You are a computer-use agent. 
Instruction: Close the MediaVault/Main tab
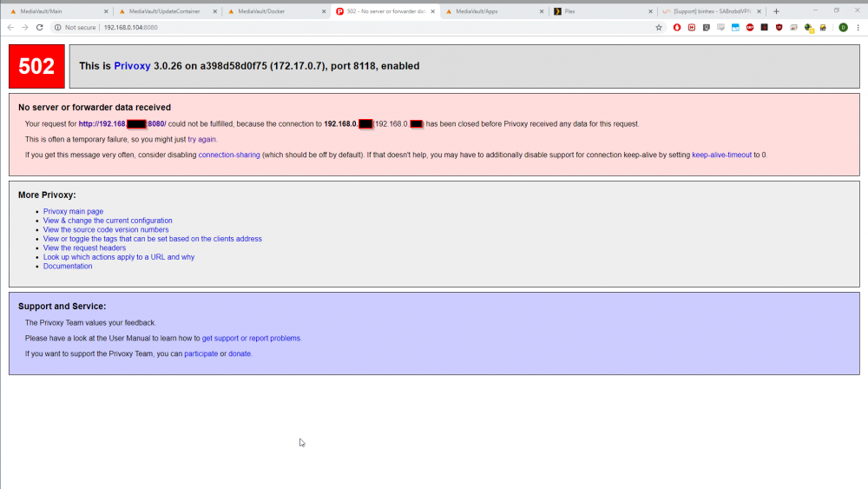pos(106,11)
